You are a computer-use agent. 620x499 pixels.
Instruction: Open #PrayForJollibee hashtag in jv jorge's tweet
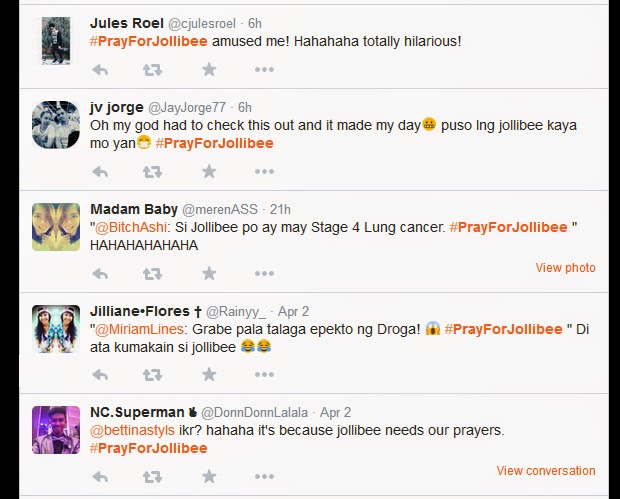click(215, 143)
